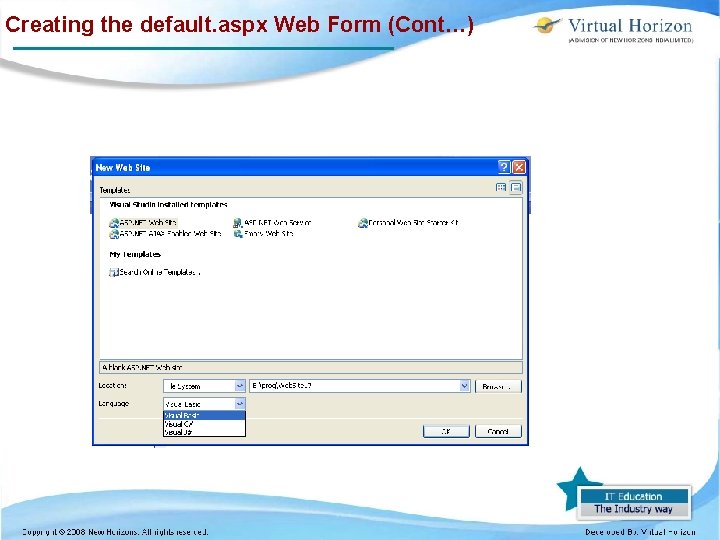Click the Virtual Horizon logo
The image size is (720, 540).
613,29
